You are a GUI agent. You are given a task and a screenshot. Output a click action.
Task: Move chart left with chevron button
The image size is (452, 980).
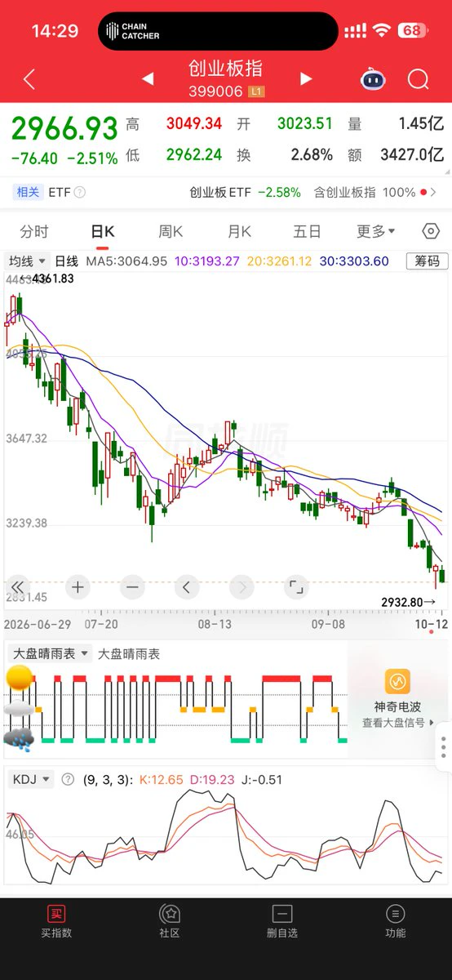187,586
